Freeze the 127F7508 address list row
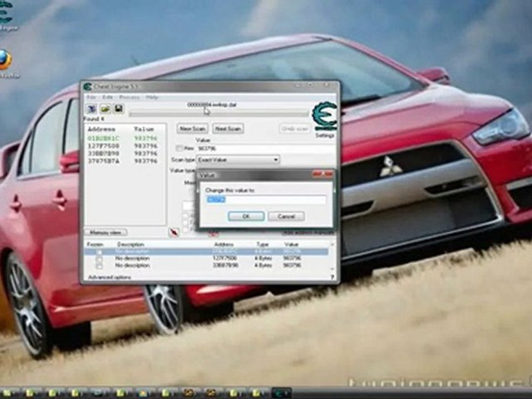The image size is (532, 399). 99,259
